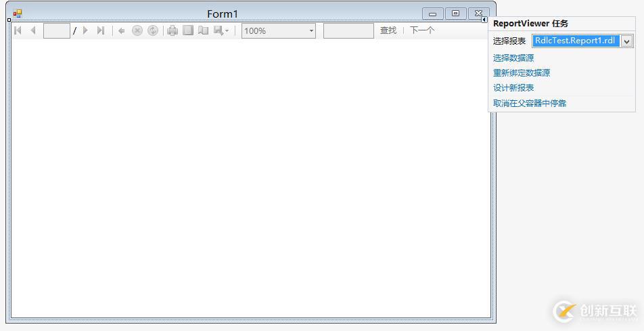Open the export report dropdown
Viewport: 644px width, 331px height.
(x=221, y=31)
